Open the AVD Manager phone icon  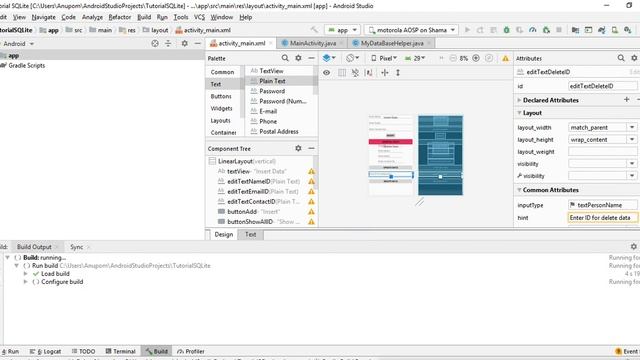pos(615,30)
